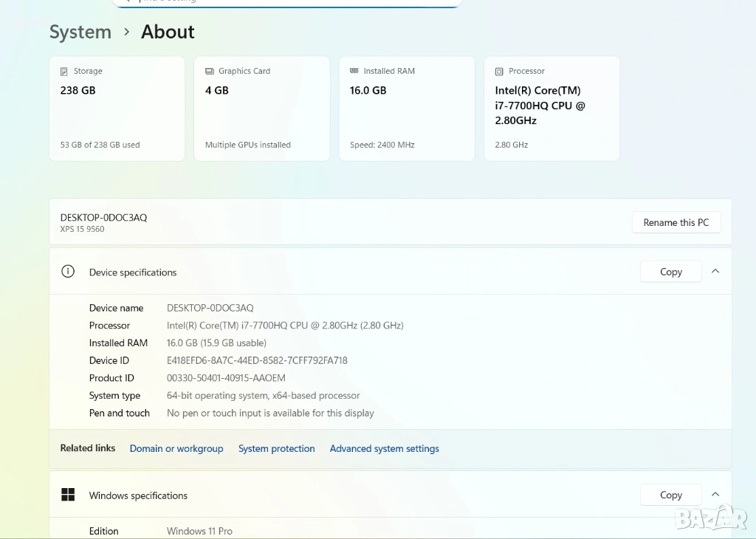This screenshot has width=756, height=539.
Task: Collapse the Device specifications section chevron
Action: [x=715, y=272]
